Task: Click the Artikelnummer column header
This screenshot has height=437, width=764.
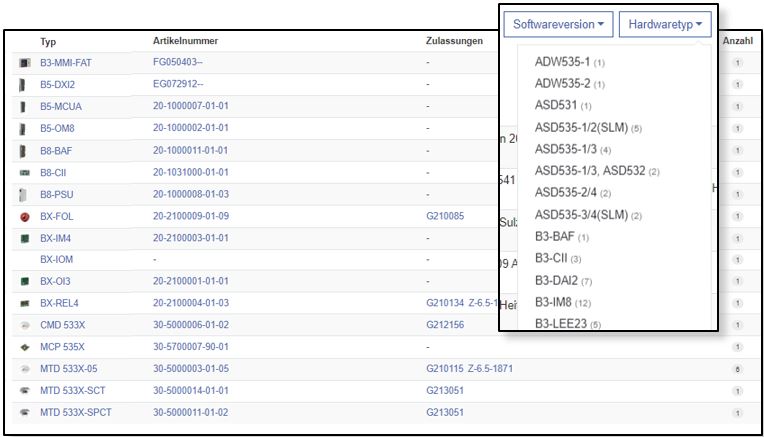Action: (x=185, y=41)
